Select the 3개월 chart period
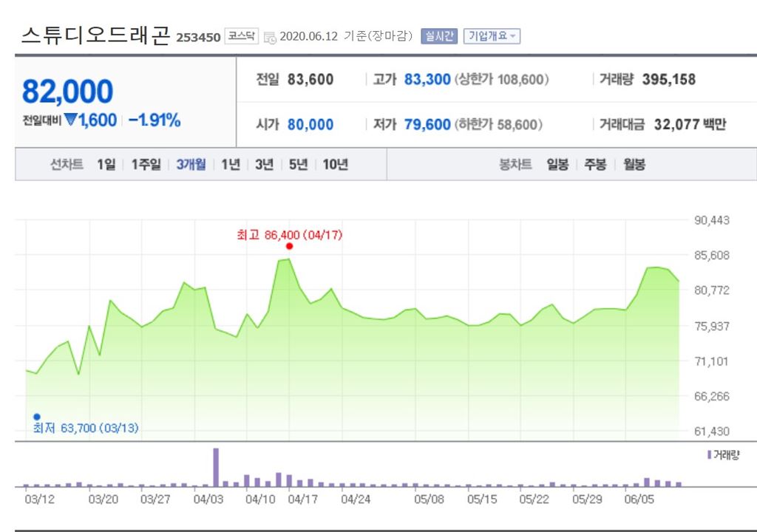 tap(191, 164)
